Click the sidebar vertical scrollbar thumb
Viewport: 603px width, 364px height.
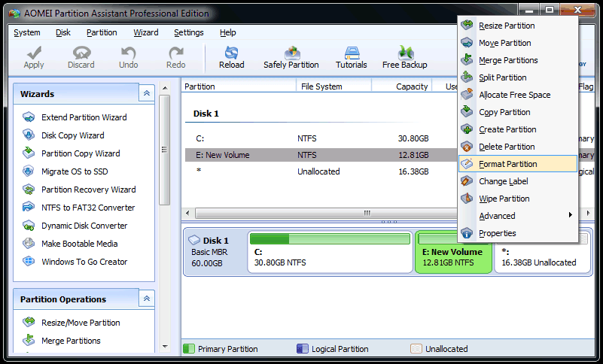click(x=165, y=150)
